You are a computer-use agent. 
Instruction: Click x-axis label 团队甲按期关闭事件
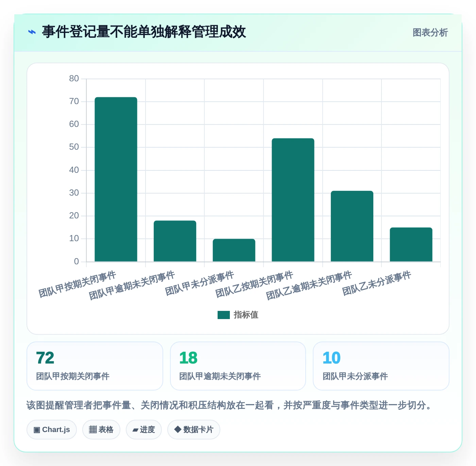(x=77, y=284)
